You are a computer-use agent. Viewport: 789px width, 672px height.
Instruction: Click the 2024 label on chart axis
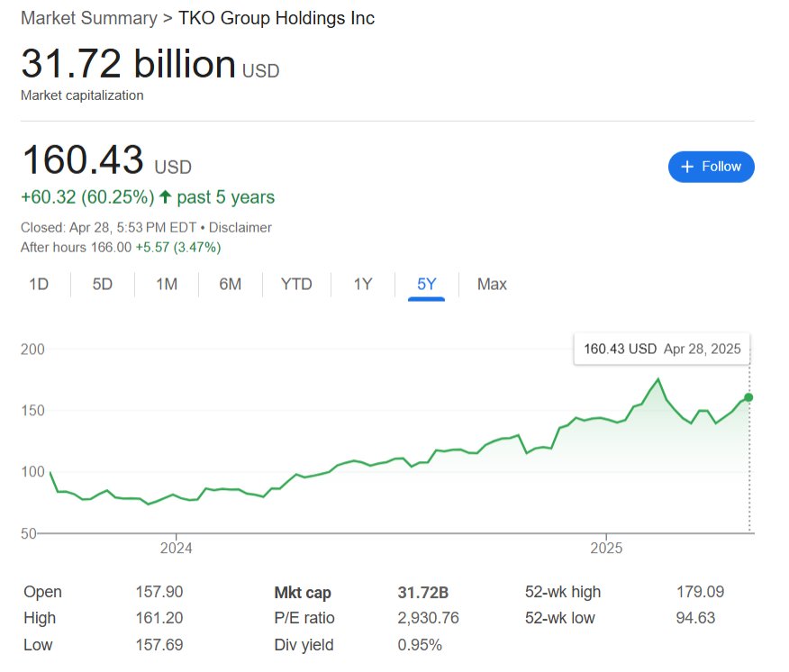[177, 548]
